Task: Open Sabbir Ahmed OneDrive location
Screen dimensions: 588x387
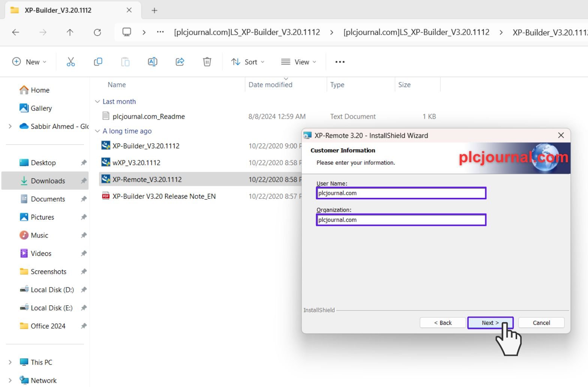Action: (x=54, y=126)
